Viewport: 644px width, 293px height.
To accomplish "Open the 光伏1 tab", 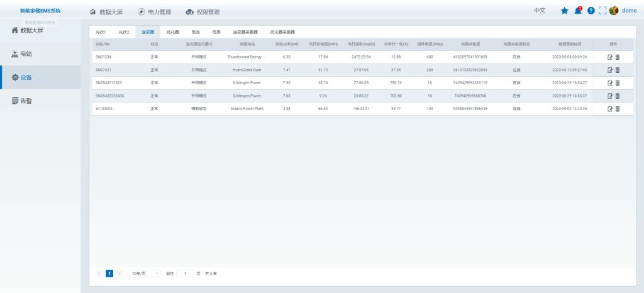I will click(x=101, y=31).
